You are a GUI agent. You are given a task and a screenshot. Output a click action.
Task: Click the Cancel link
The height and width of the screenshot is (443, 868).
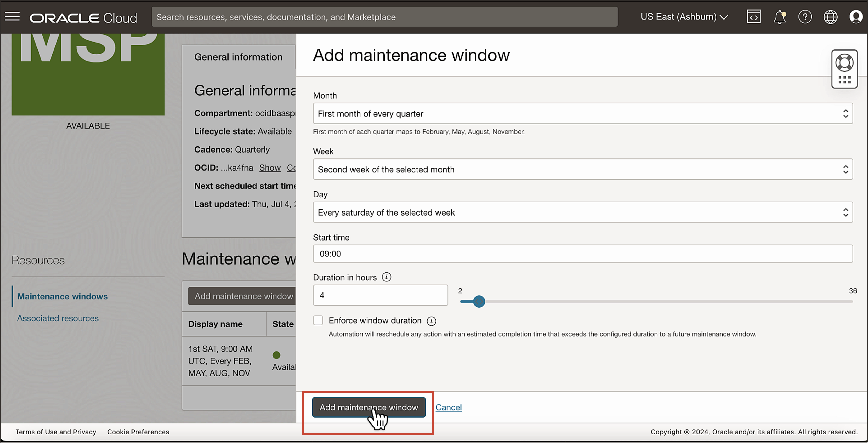[x=449, y=407]
